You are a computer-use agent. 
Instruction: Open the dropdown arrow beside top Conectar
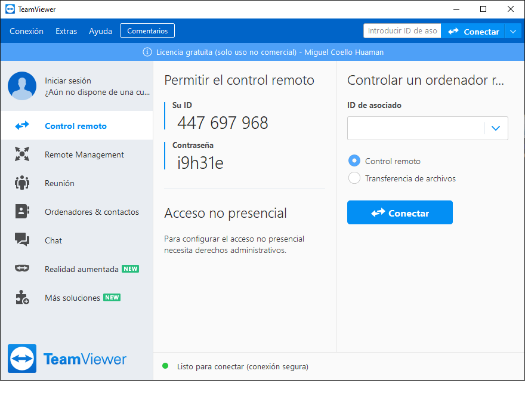[x=513, y=32]
